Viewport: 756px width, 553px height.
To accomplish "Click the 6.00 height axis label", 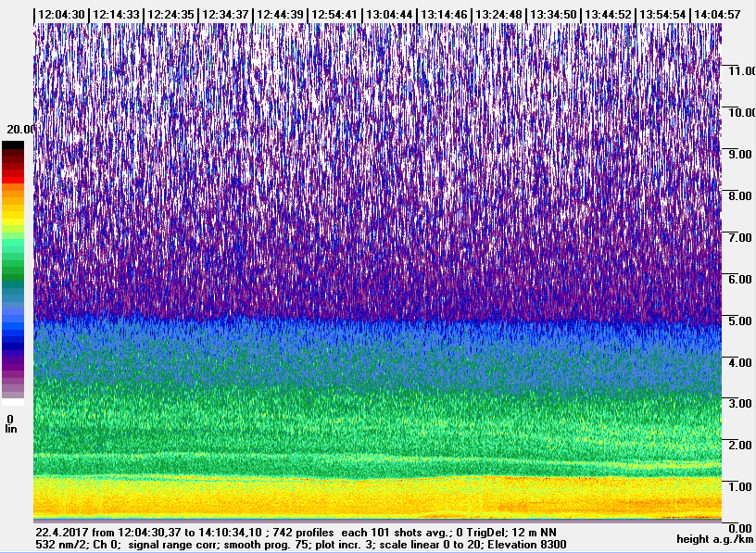I will 738,279.
